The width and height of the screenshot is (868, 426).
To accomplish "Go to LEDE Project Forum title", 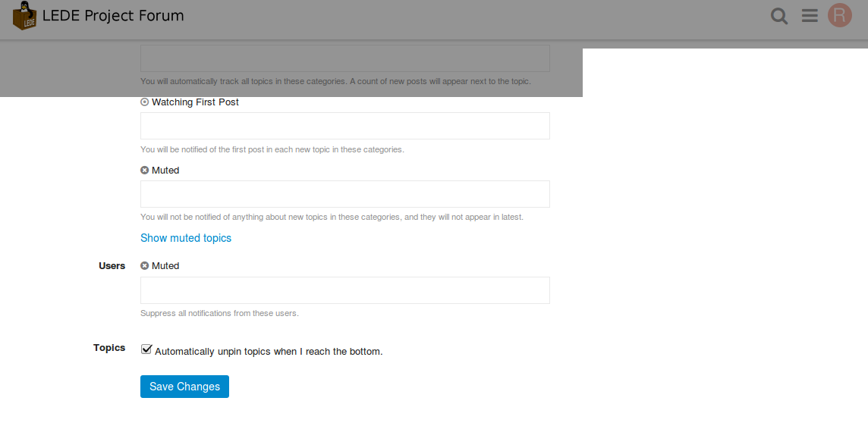I will tap(113, 15).
